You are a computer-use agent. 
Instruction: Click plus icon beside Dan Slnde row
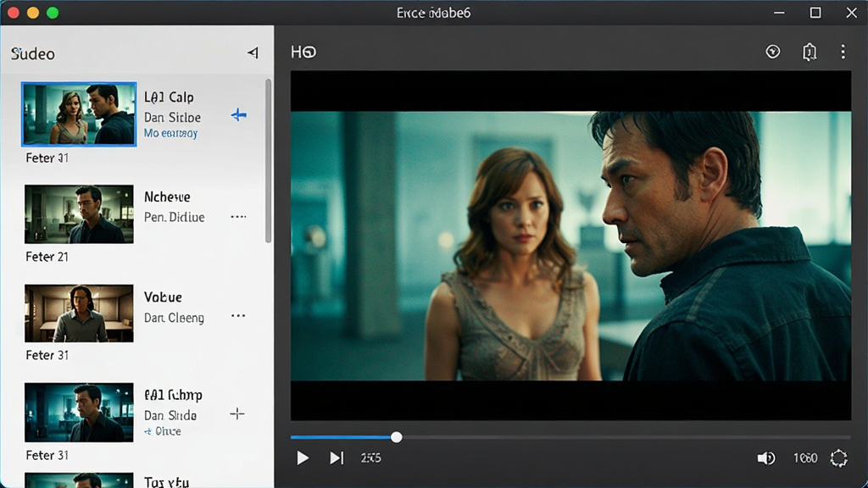tap(237, 413)
